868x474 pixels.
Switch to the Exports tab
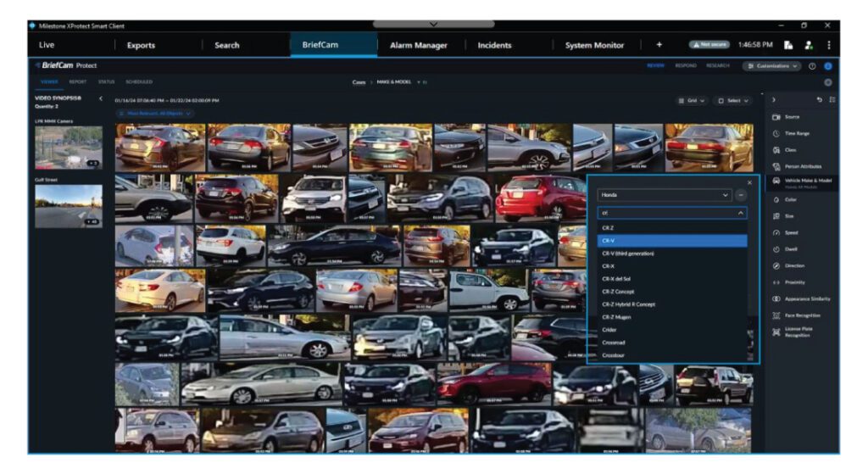point(142,46)
